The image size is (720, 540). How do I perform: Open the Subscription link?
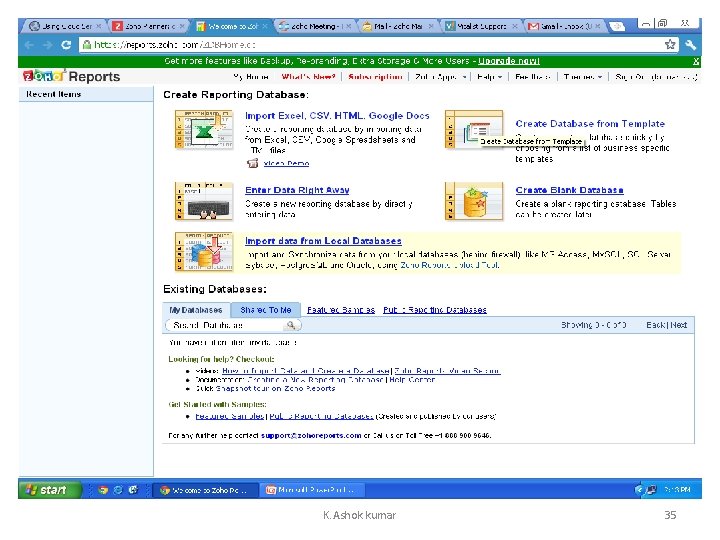[375, 77]
